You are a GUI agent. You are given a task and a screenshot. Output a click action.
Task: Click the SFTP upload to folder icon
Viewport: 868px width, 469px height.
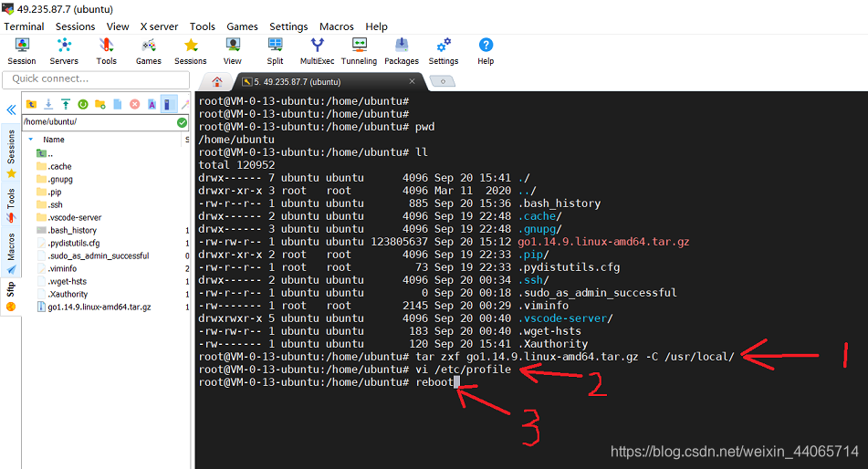(x=66, y=104)
